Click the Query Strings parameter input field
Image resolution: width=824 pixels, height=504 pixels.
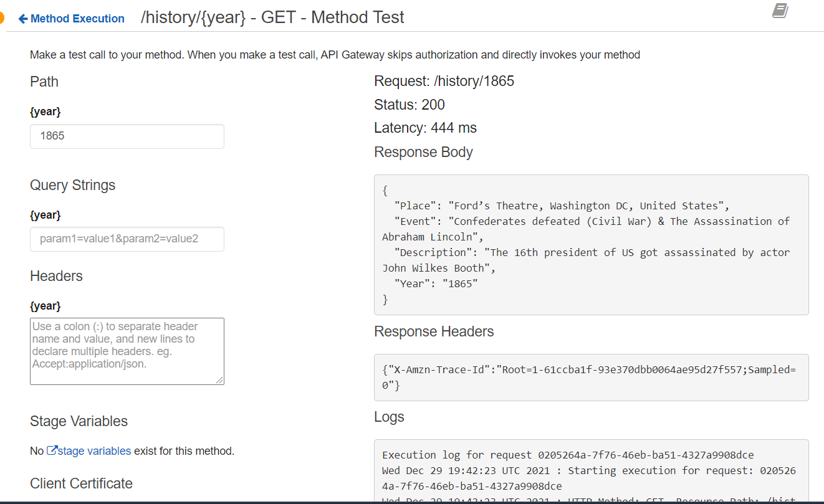tap(127, 239)
